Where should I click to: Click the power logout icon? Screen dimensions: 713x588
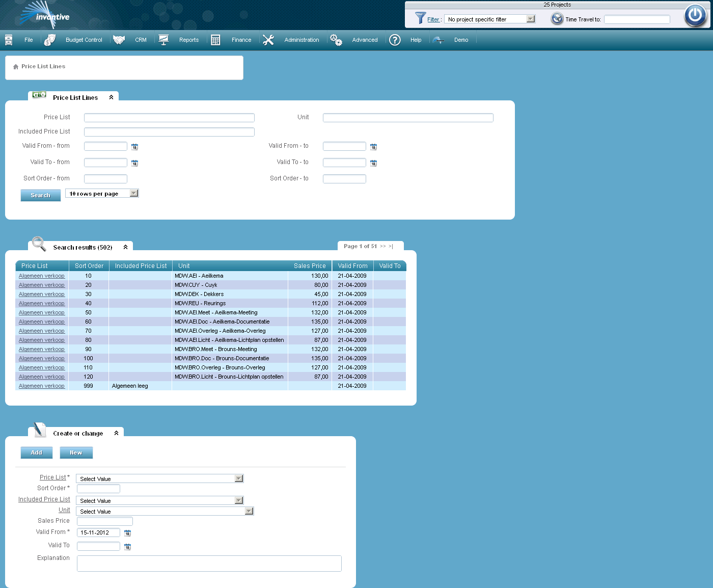(x=695, y=15)
